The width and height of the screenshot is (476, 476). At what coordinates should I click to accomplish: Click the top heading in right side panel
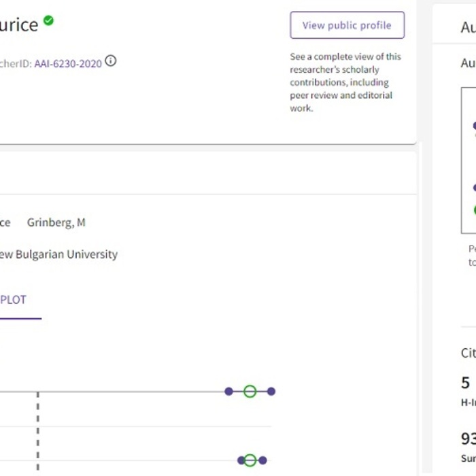point(468,27)
